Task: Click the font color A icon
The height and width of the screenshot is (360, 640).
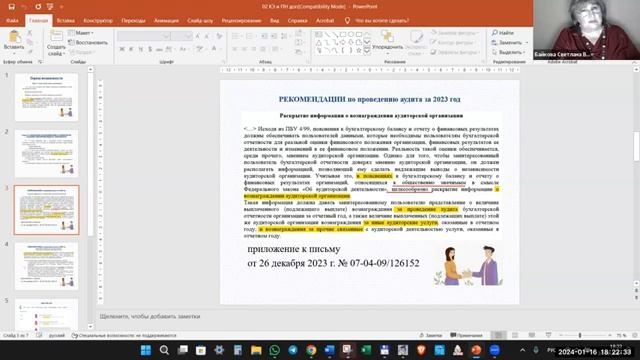Action: 214,49
